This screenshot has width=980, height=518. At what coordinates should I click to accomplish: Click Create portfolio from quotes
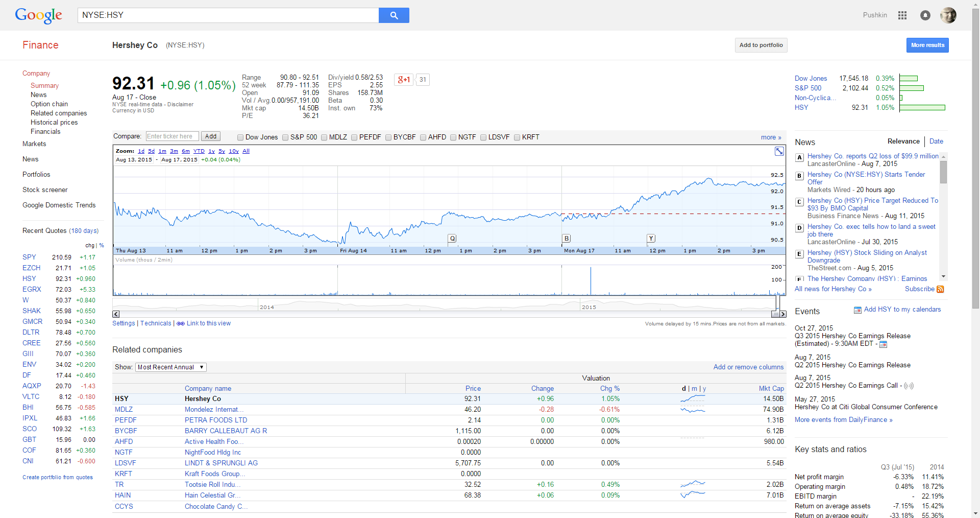point(58,478)
